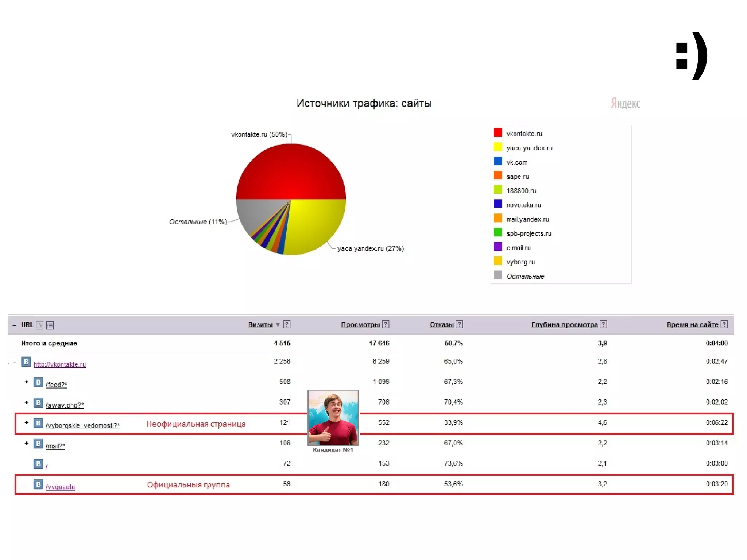Collapse the http://vkontakte.ru tree row

tap(14, 362)
